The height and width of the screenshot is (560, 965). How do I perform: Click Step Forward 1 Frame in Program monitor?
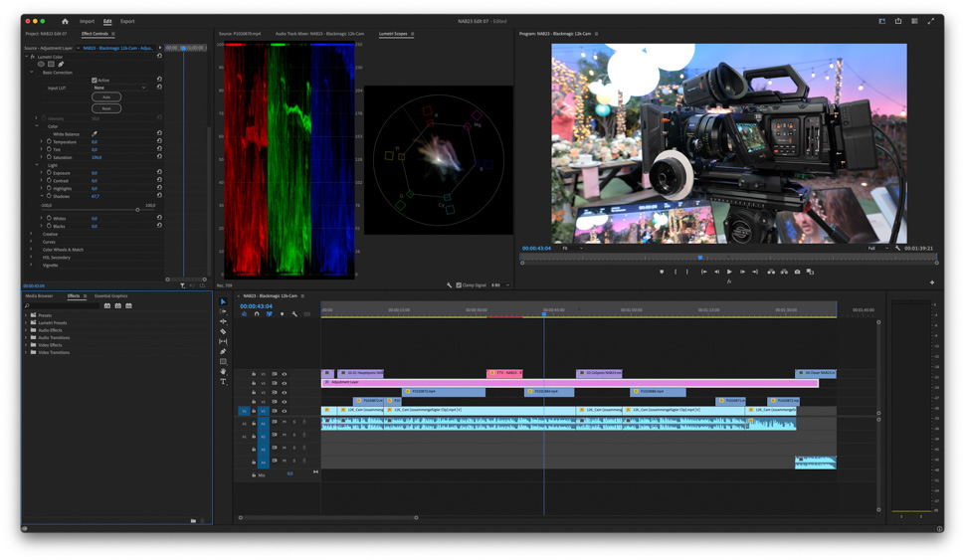tap(742, 272)
